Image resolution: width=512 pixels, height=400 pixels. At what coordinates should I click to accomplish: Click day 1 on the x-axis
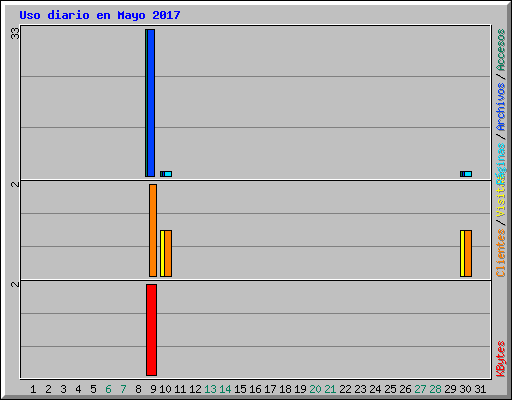33,389
